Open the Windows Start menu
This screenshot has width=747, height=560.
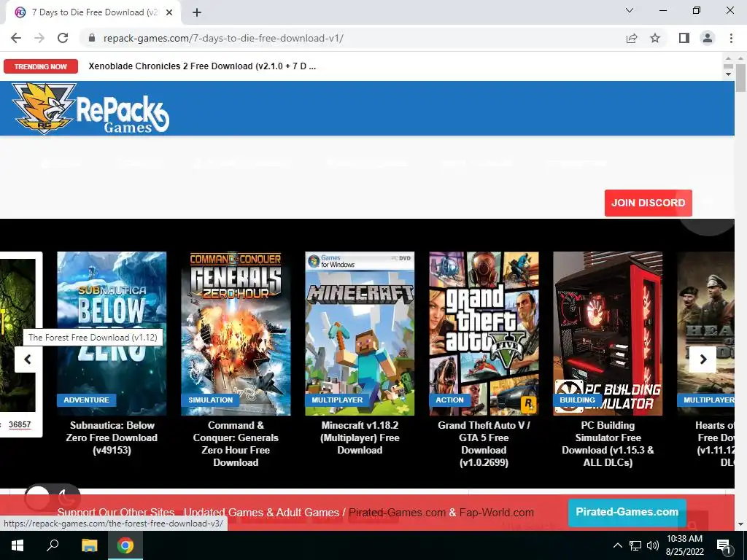[18, 545]
